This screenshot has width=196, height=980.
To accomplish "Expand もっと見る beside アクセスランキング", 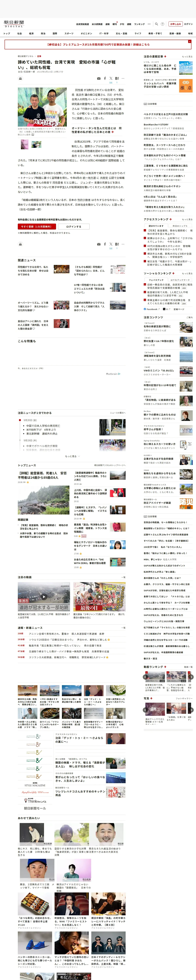I will 187,220.
